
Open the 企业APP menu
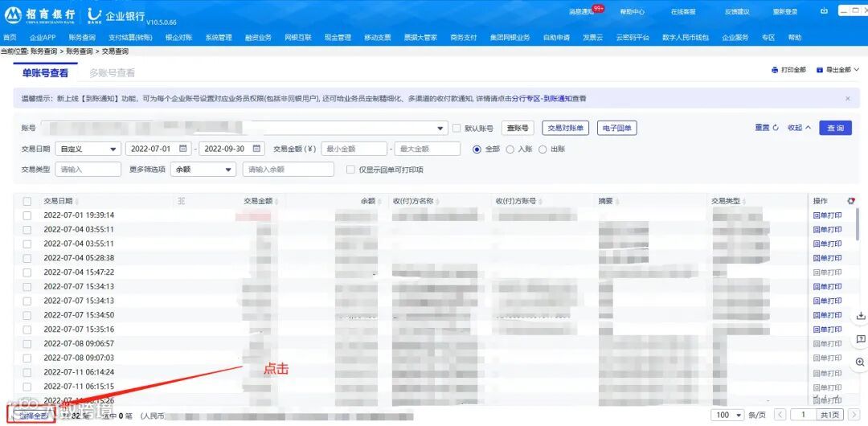pos(43,38)
